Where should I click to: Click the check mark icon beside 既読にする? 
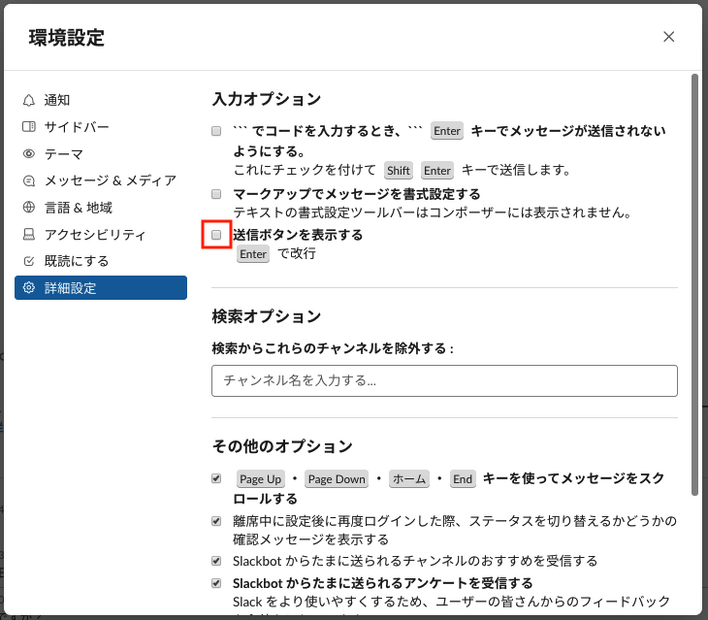29,261
